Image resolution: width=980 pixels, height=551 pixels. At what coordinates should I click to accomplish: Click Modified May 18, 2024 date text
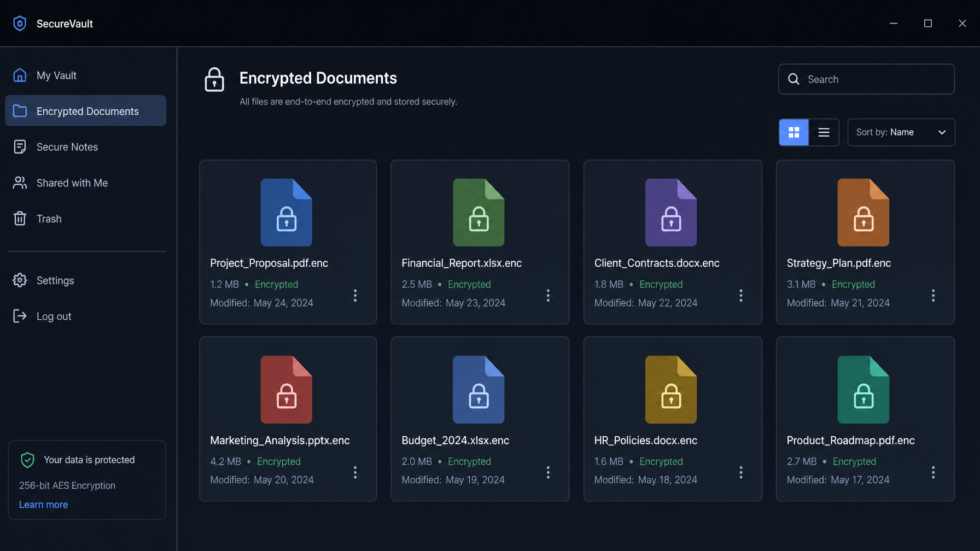(646, 480)
